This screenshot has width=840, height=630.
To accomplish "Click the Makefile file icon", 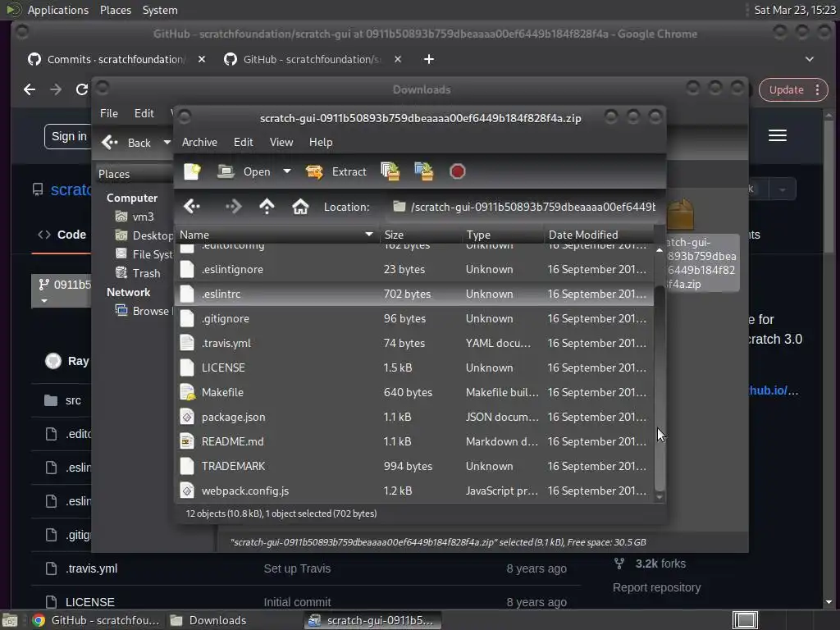I will pyautogui.click(x=187, y=392).
